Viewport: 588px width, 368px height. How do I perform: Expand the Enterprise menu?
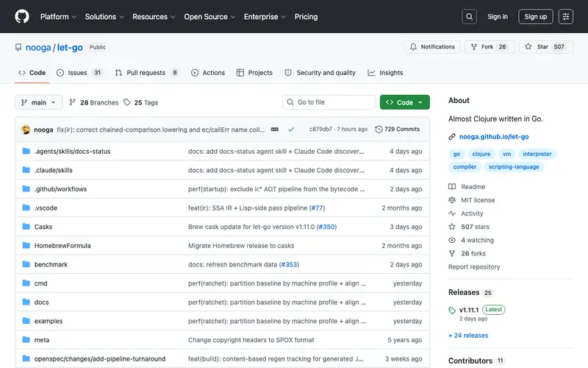coord(265,16)
